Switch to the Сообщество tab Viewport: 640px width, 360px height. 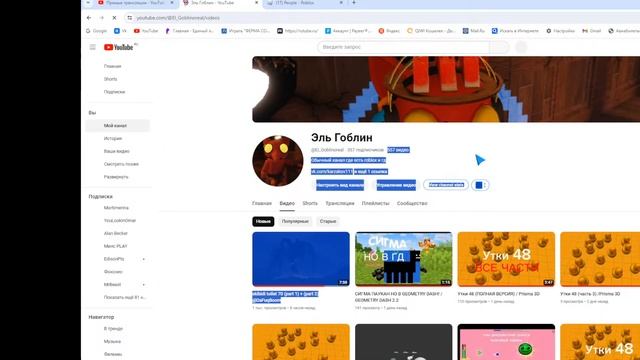(x=412, y=203)
